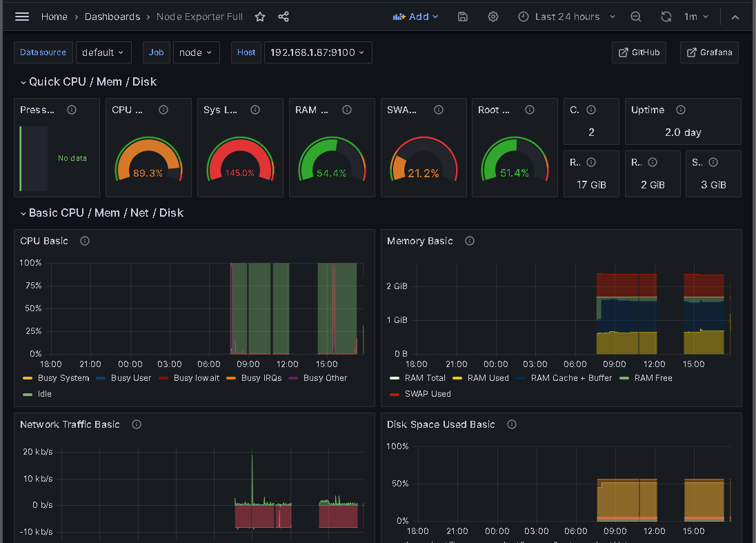Click the 89.3% CPU busy gauge
The image size is (756, 543).
point(148,159)
